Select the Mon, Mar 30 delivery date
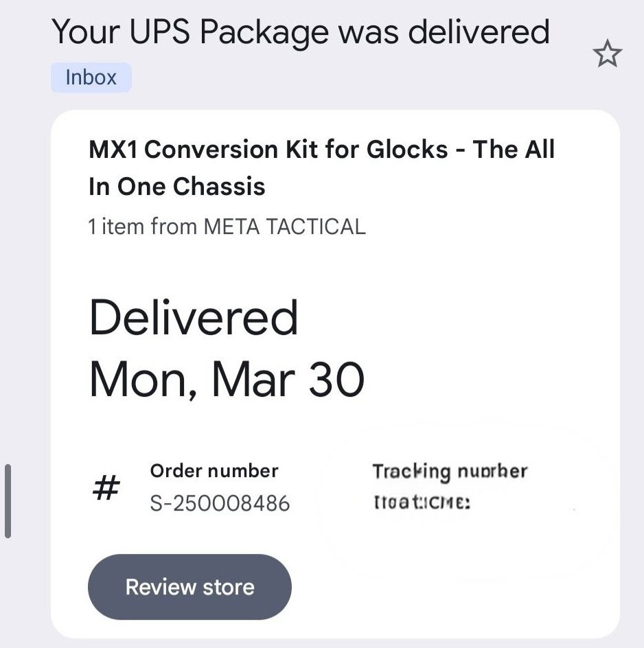The image size is (644, 648). 227,378
